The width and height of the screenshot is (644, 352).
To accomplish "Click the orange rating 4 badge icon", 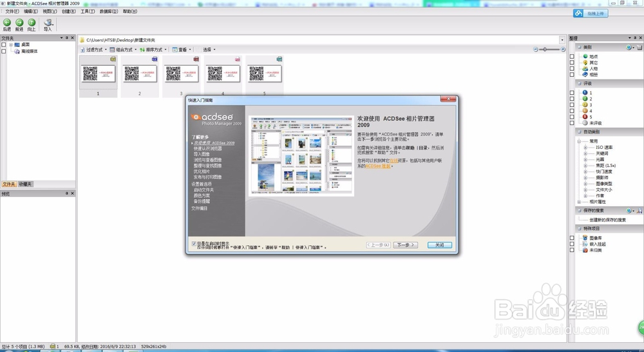I will (x=585, y=111).
